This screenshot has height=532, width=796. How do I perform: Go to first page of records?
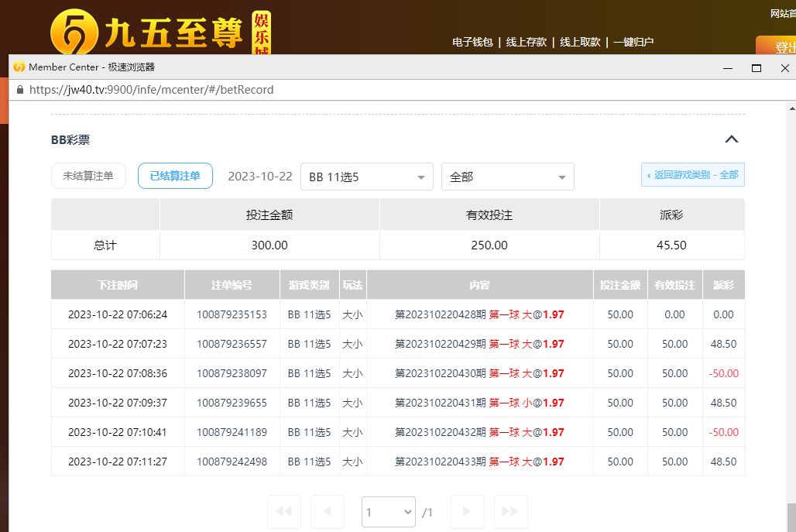click(x=283, y=512)
